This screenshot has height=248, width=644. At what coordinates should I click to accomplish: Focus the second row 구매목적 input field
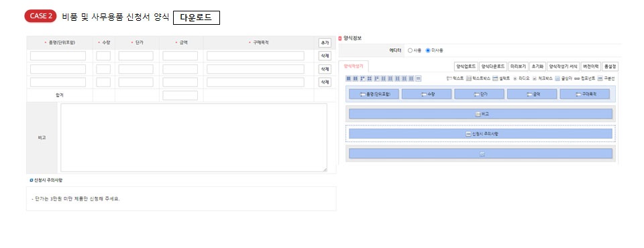[256, 69]
